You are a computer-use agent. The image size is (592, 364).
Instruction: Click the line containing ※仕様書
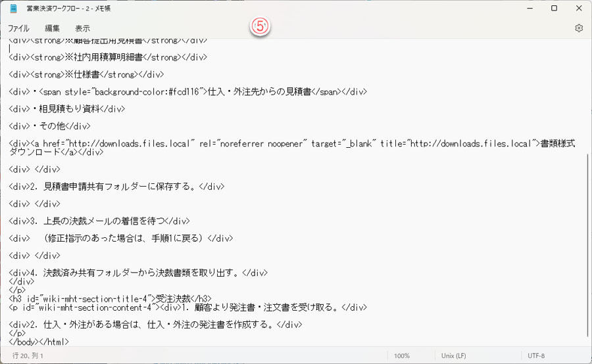[86, 75]
